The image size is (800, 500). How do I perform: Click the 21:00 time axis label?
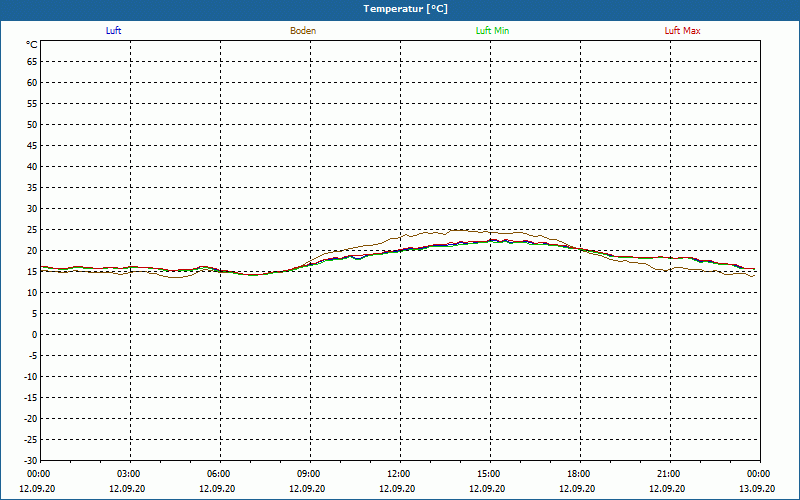point(669,474)
